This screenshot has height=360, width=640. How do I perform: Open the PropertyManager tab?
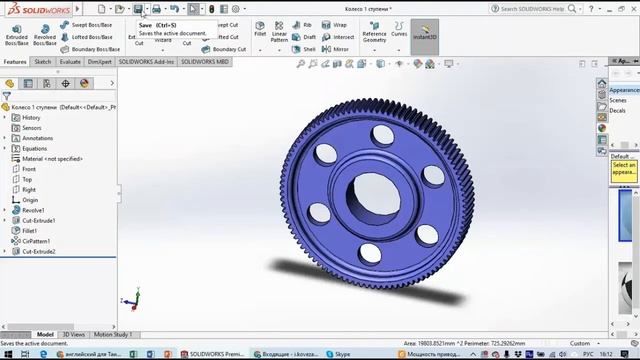click(x=28, y=84)
